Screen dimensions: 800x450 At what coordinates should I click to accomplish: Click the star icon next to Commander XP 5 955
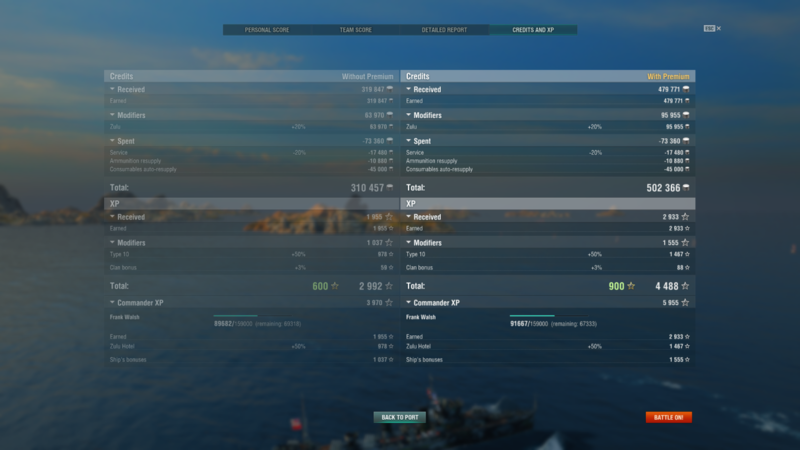point(685,303)
